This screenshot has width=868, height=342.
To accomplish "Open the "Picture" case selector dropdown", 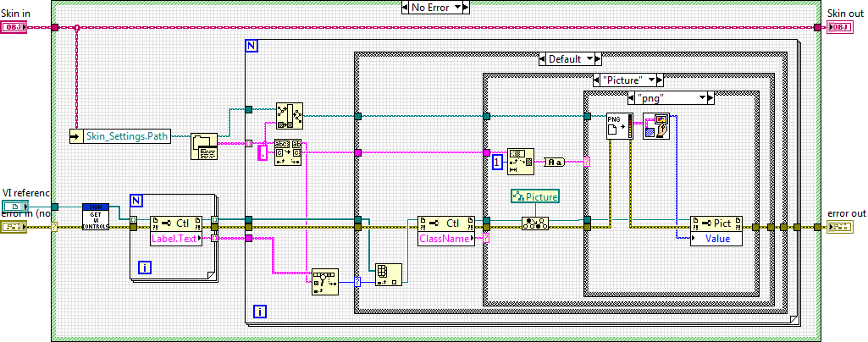I will (x=651, y=80).
